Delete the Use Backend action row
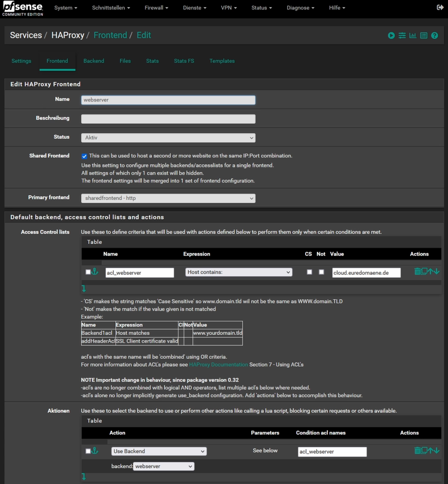Screen dimensions: 448x484 [x=417, y=450]
